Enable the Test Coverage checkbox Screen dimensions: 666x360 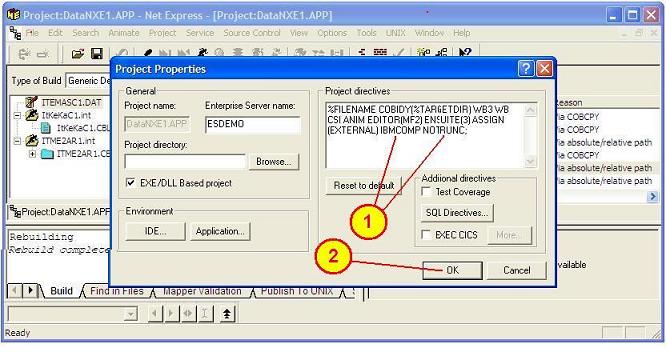(426, 192)
